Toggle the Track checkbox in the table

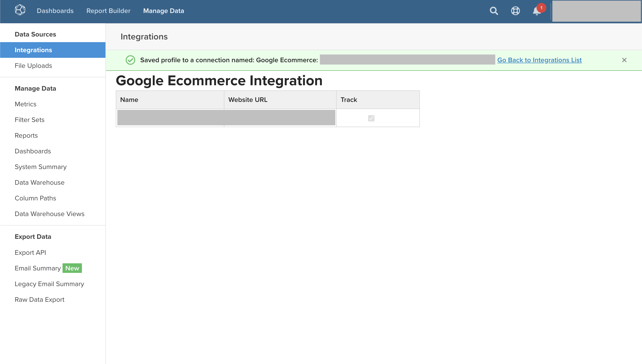point(371,118)
